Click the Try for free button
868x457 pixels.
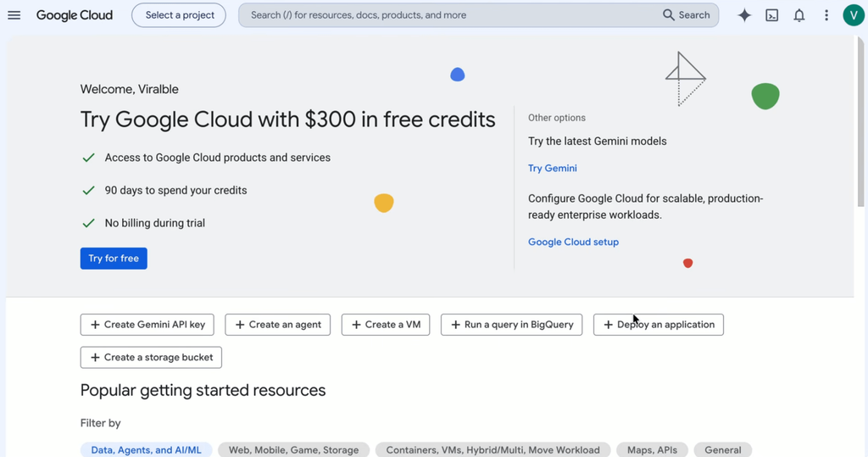pos(114,258)
